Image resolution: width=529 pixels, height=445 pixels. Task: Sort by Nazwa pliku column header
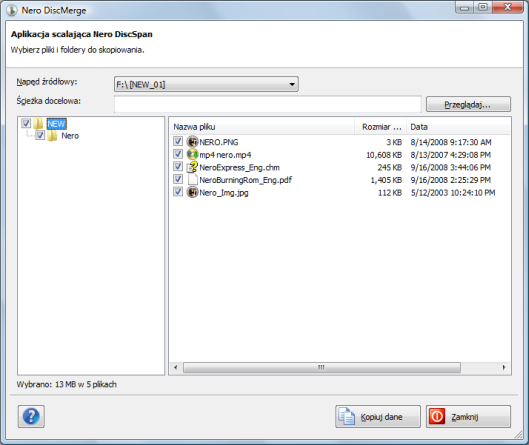pyautogui.click(x=262, y=127)
